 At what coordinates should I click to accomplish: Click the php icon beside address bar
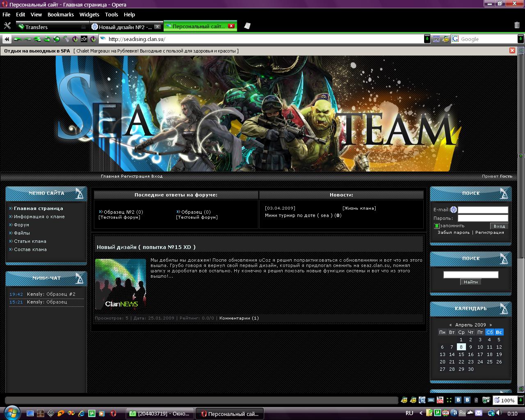tap(436, 39)
